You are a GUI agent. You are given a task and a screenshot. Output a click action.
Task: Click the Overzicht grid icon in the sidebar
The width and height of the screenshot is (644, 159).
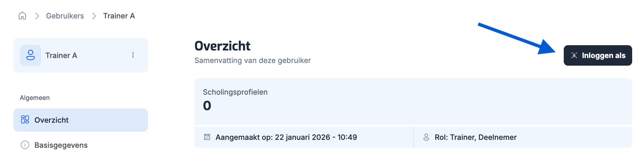[x=25, y=119]
